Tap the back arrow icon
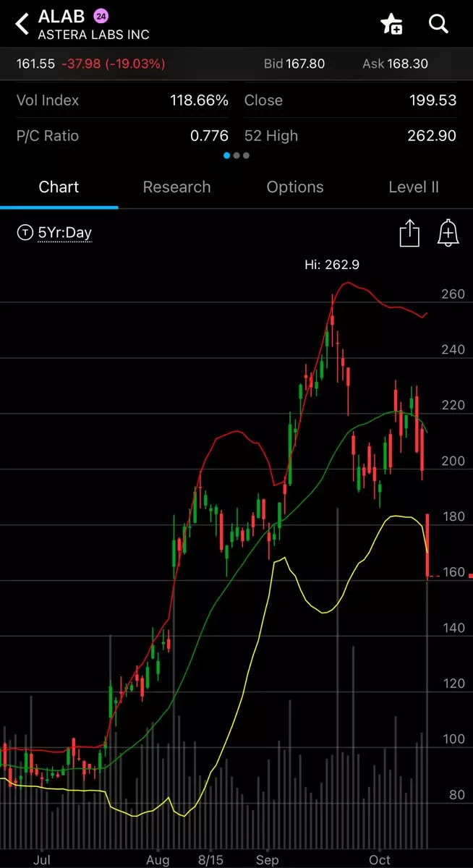473x868 pixels. tap(22, 24)
